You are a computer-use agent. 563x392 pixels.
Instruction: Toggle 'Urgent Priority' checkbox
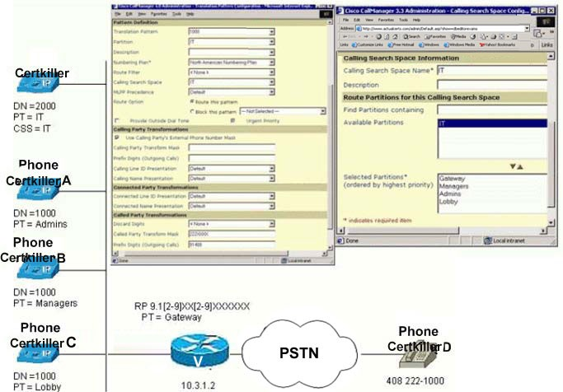232,120
